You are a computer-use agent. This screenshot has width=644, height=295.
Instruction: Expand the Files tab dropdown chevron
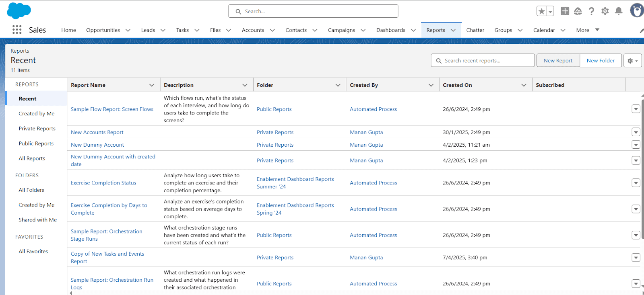[229, 30]
